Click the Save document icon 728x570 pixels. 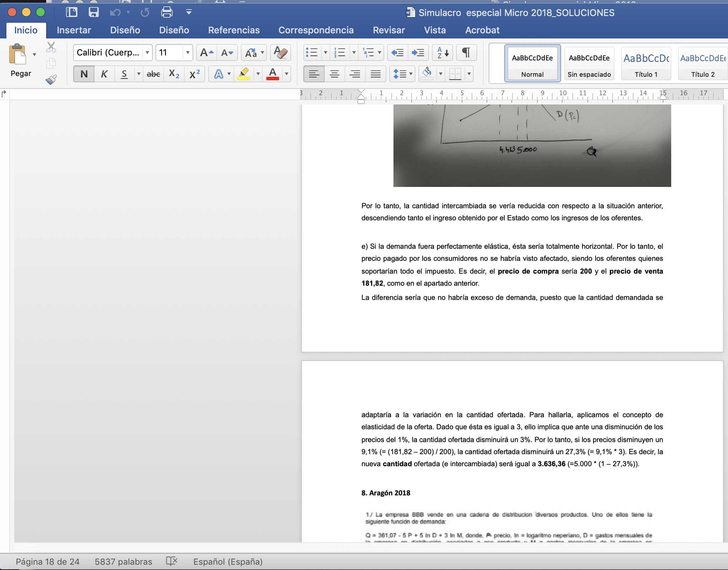tap(93, 12)
